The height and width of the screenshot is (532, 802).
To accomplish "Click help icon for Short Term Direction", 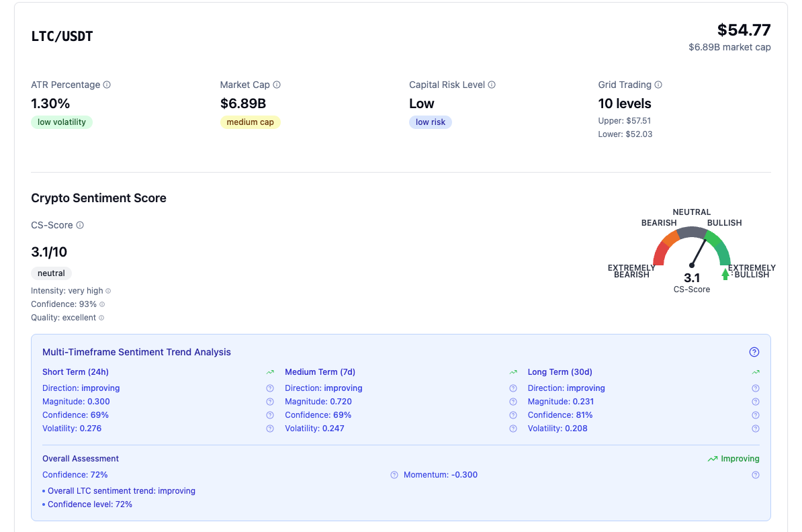I will point(270,388).
